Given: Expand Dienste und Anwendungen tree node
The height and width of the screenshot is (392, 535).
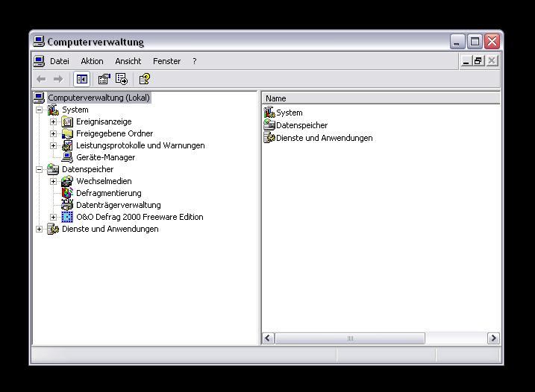Looking at the screenshot, I should pyautogui.click(x=40, y=229).
